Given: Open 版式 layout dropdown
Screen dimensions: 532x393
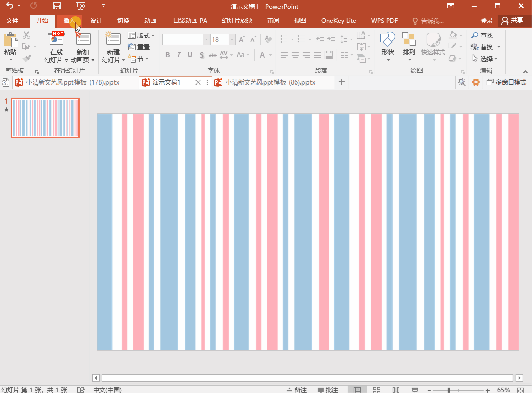Looking at the screenshot, I should point(141,35).
